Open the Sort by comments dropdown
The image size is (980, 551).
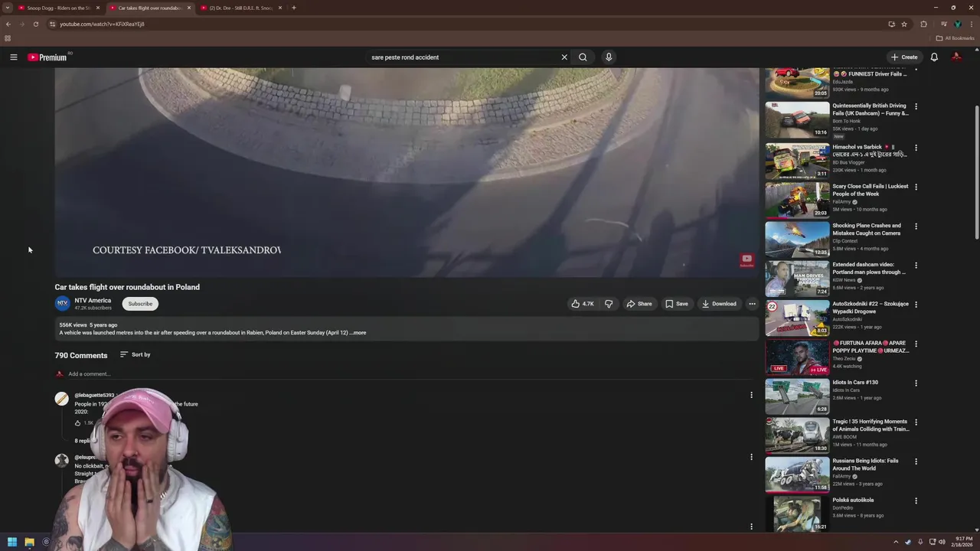pos(135,354)
